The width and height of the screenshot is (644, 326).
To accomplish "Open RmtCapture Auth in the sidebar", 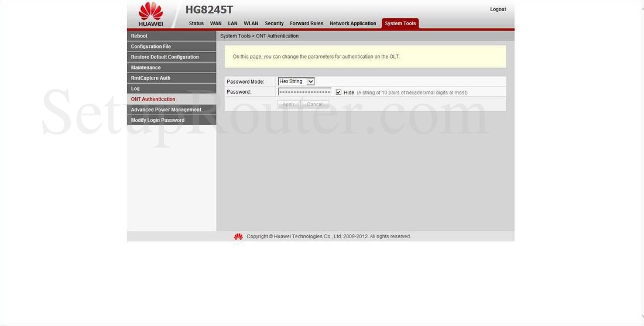I will tap(172, 78).
